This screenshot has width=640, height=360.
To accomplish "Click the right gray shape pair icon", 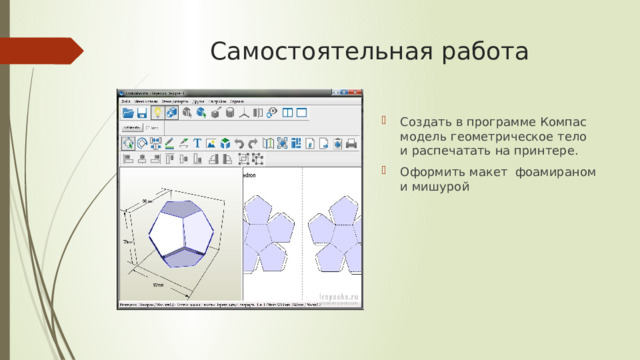I will [x=227, y=159].
